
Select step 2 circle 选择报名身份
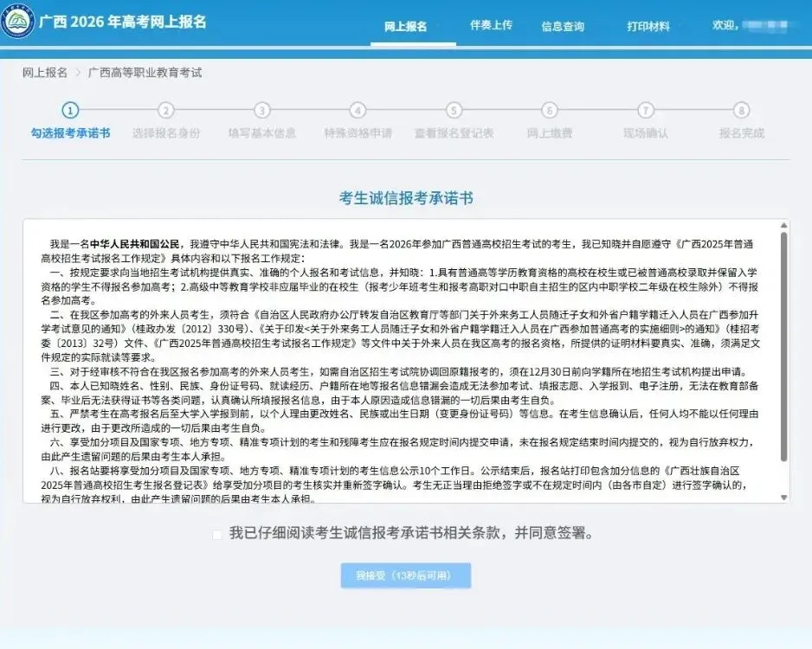click(x=165, y=110)
